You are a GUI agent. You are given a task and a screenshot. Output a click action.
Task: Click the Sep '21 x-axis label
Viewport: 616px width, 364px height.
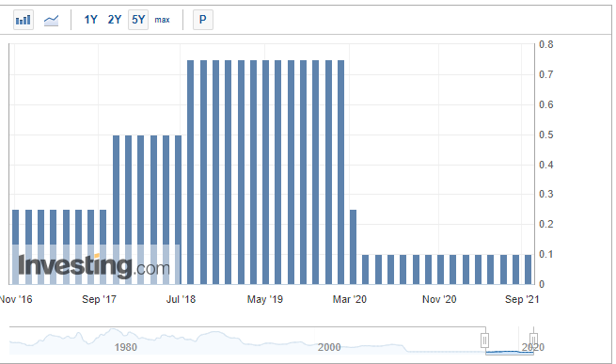[522, 299]
